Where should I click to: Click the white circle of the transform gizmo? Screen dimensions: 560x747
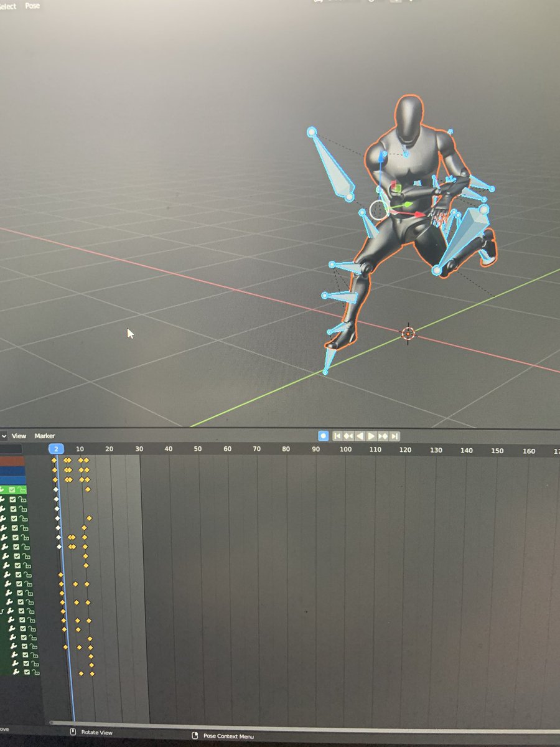click(378, 210)
